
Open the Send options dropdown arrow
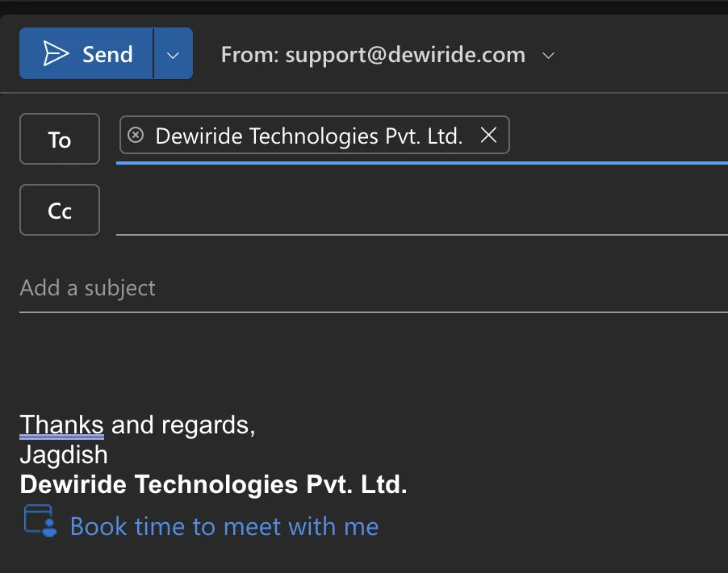point(174,53)
